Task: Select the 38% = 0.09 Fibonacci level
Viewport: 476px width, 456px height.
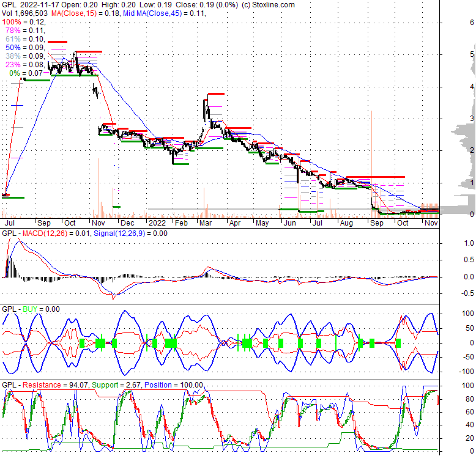Action: 25,56
